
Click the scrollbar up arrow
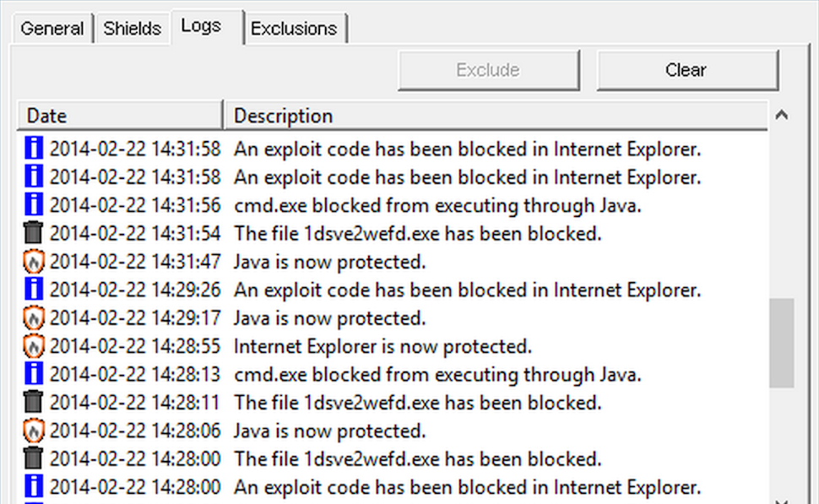click(782, 116)
